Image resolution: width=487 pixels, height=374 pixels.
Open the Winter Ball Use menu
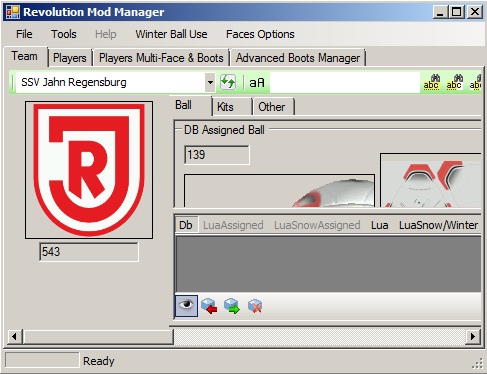[171, 34]
